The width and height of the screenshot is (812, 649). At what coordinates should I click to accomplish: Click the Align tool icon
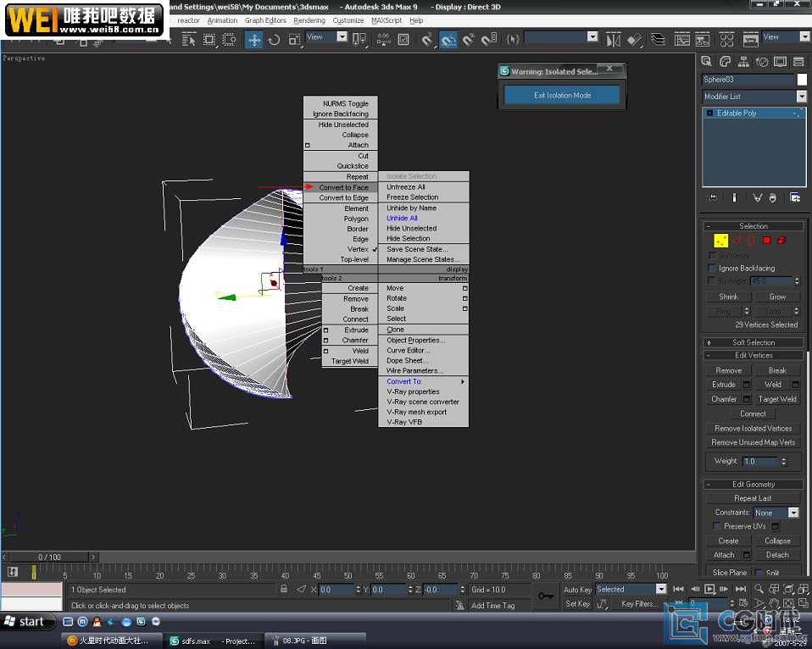[634, 40]
